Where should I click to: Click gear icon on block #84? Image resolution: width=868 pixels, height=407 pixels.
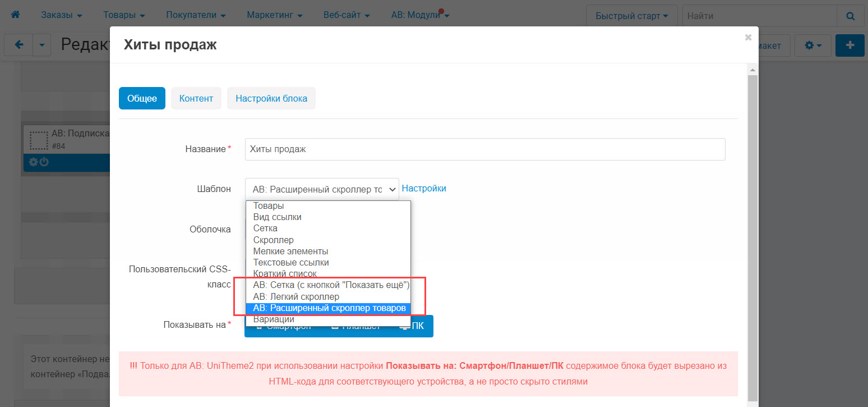click(34, 162)
